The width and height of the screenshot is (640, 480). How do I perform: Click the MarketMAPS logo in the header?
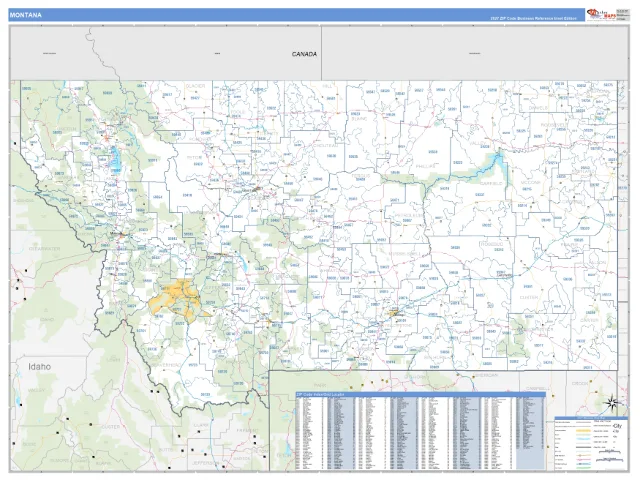[601, 14]
